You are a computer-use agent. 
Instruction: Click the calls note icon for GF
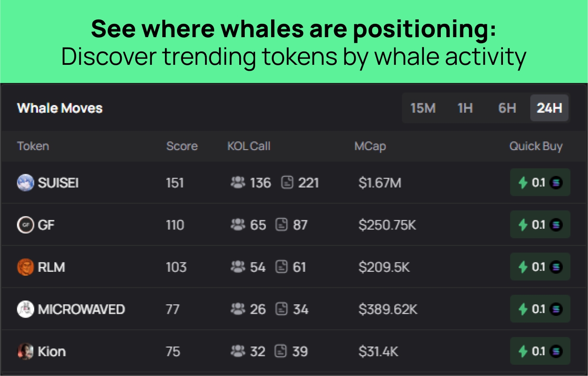[282, 225]
